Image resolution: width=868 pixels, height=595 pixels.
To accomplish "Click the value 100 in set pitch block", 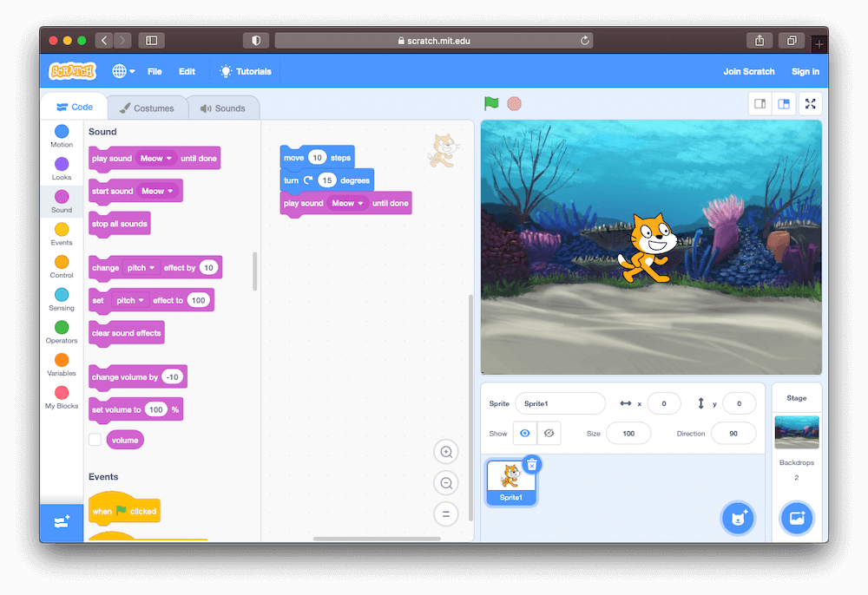I will (x=198, y=300).
